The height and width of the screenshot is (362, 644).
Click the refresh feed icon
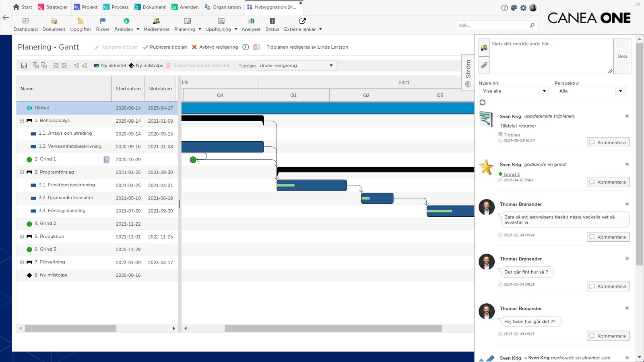tap(483, 103)
